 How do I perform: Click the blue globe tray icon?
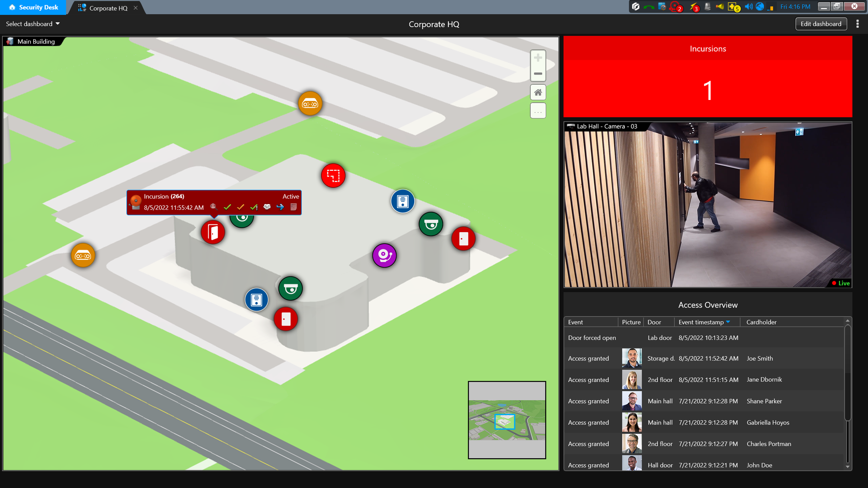coord(760,7)
